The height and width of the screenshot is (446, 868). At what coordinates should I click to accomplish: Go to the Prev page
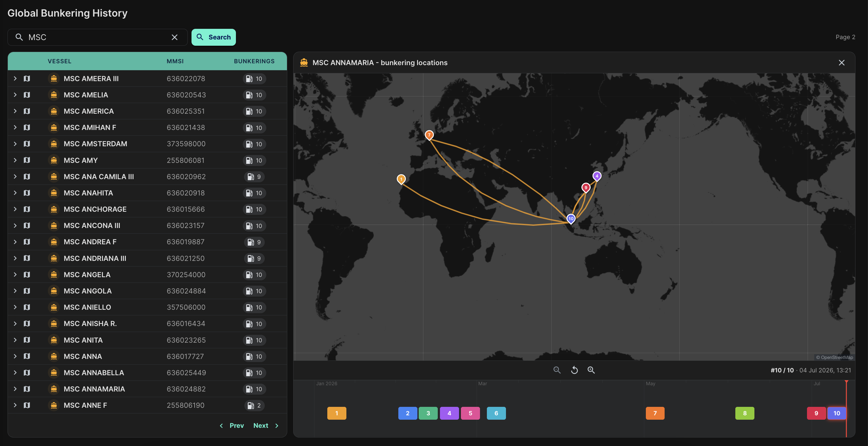click(x=232, y=426)
